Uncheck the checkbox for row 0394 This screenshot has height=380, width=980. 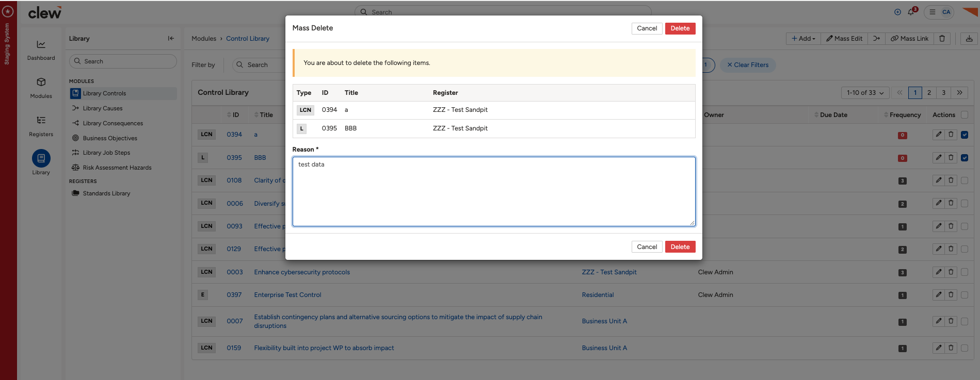(965, 135)
